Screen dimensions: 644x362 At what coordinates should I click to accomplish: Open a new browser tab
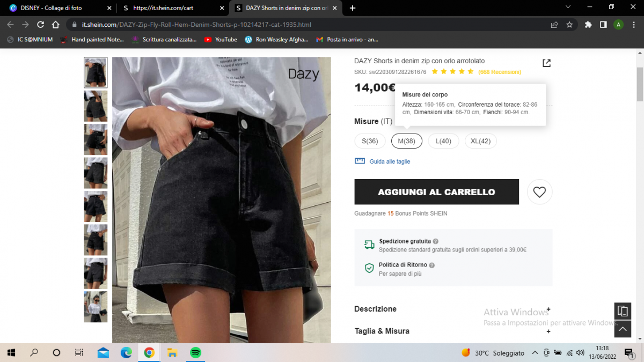coord(353,8)
